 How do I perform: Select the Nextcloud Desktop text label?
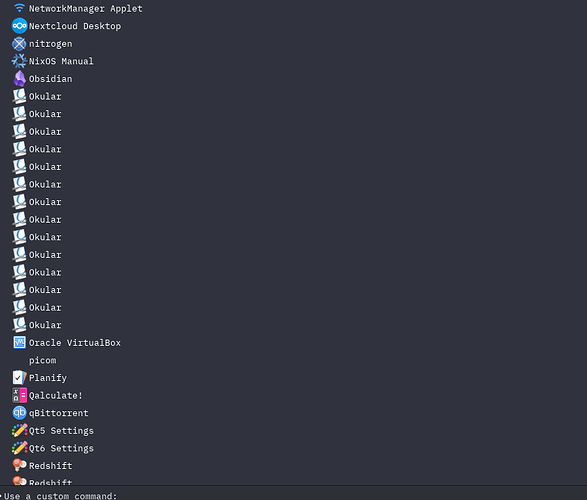point(75,26)
